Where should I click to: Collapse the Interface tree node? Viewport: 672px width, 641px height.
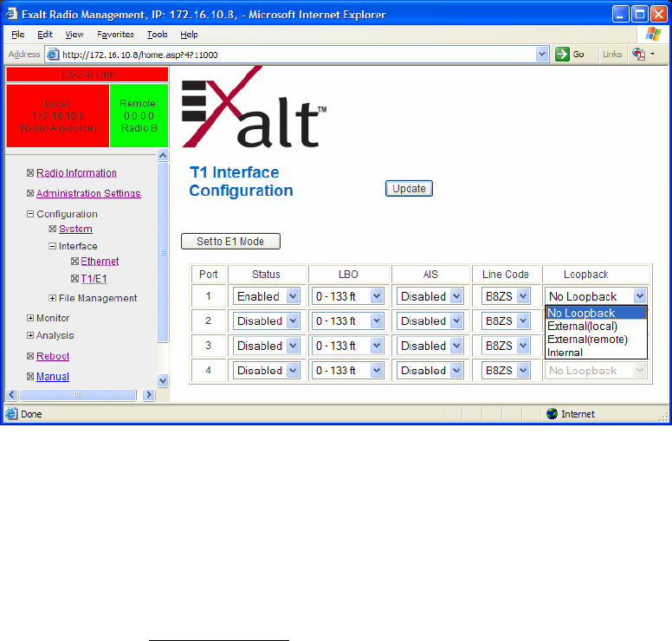pos(52,246)
